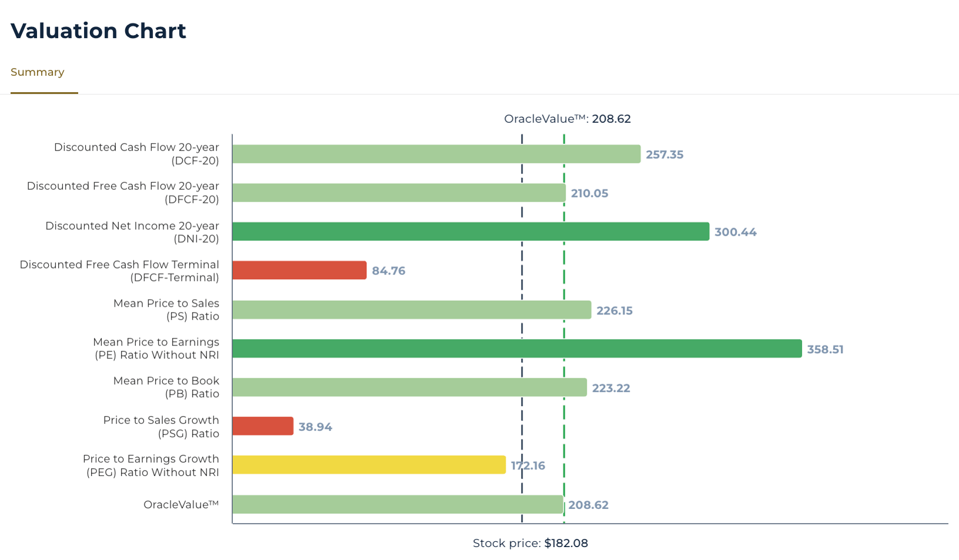Click the 300.44 value label

735,232
